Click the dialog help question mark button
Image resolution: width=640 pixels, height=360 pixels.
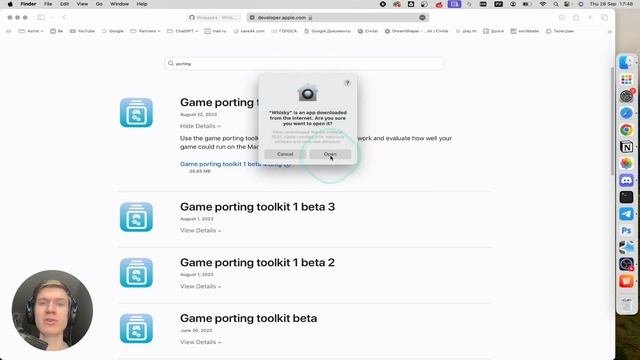tap(347, 83)
